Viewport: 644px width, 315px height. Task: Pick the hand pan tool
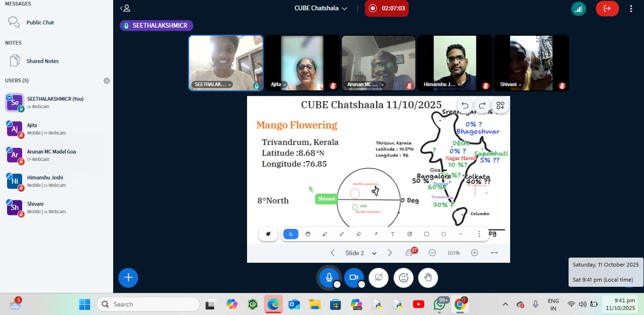click(x=307, y=234)
